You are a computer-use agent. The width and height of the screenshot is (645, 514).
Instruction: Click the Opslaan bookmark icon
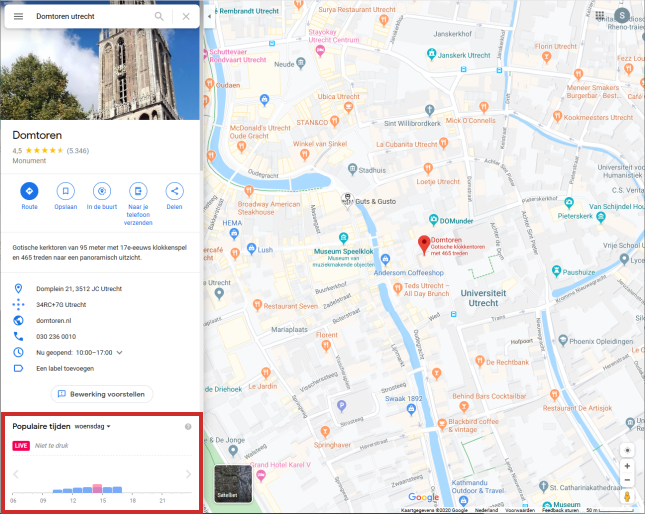(65, 191)
